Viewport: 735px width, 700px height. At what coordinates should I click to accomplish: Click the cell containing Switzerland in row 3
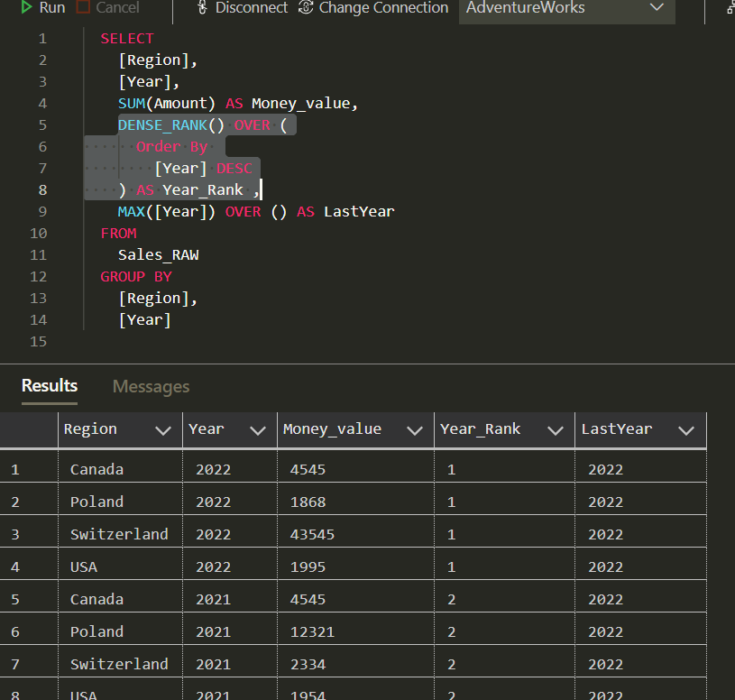(119, 533)
